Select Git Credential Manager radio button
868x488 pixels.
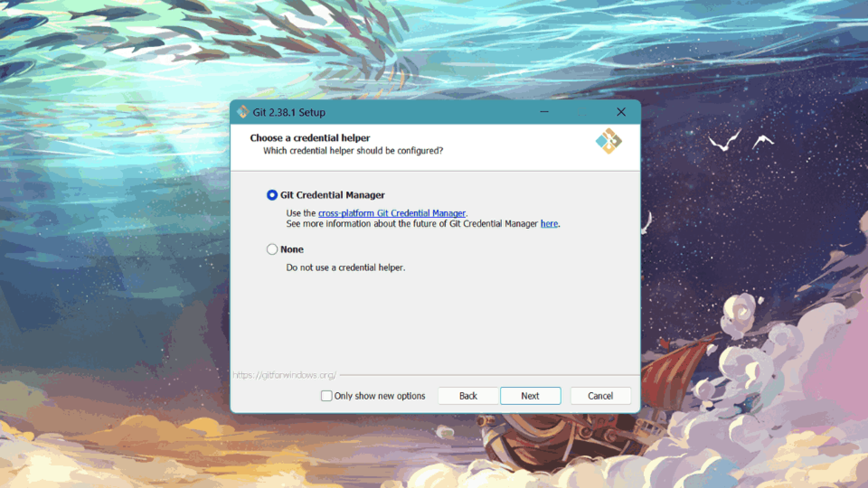coord(271,195)
